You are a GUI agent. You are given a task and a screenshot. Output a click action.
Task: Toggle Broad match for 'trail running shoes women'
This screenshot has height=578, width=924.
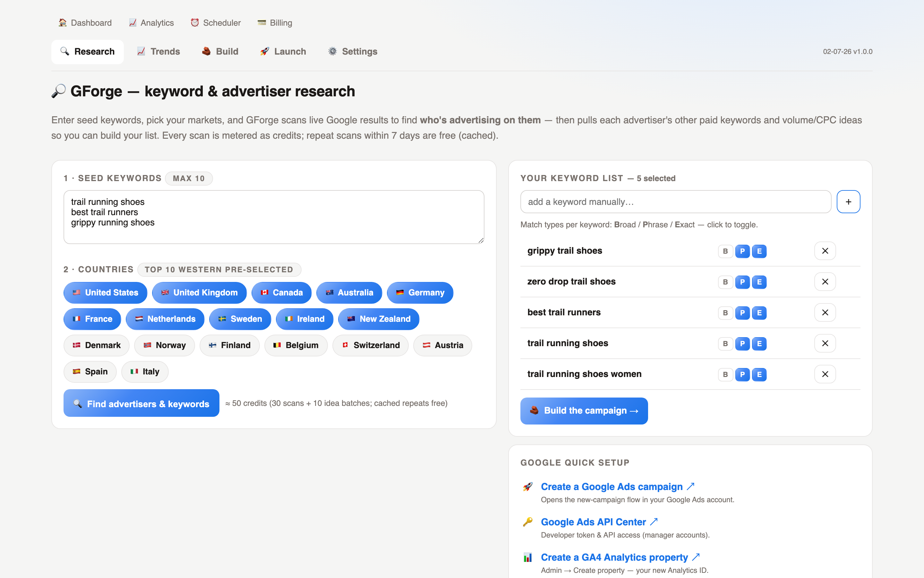tap(725, 375)
